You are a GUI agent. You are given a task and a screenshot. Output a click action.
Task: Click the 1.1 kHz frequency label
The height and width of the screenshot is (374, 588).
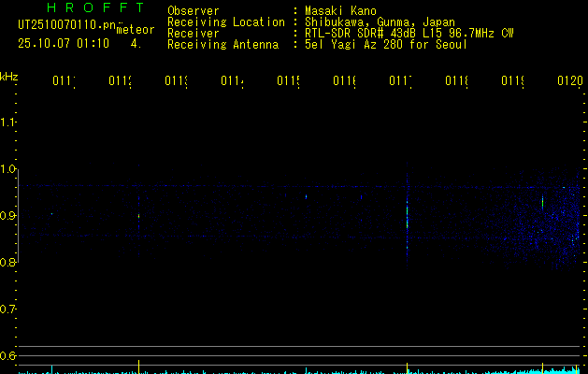(8, 122)
